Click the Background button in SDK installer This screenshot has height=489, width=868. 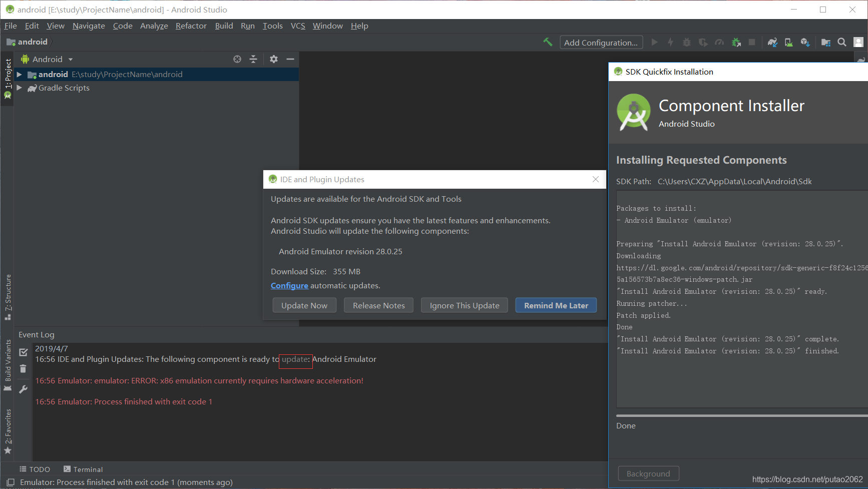coord(648,473)
